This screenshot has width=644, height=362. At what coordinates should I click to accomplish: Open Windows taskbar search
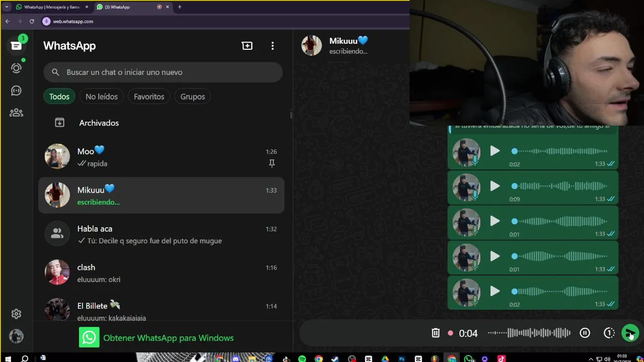tap(25, 358)
